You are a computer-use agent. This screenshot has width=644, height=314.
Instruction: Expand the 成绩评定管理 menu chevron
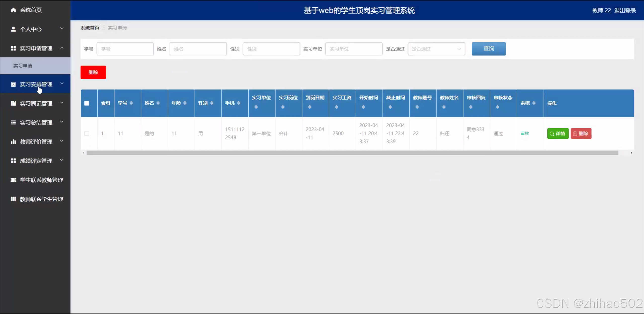point(62,161)
